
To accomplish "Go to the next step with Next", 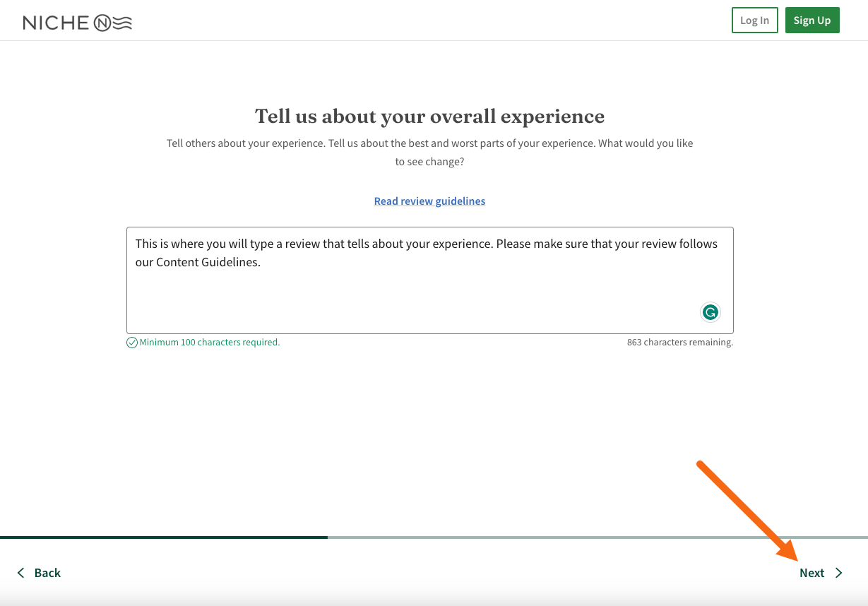I will [812, 573].
